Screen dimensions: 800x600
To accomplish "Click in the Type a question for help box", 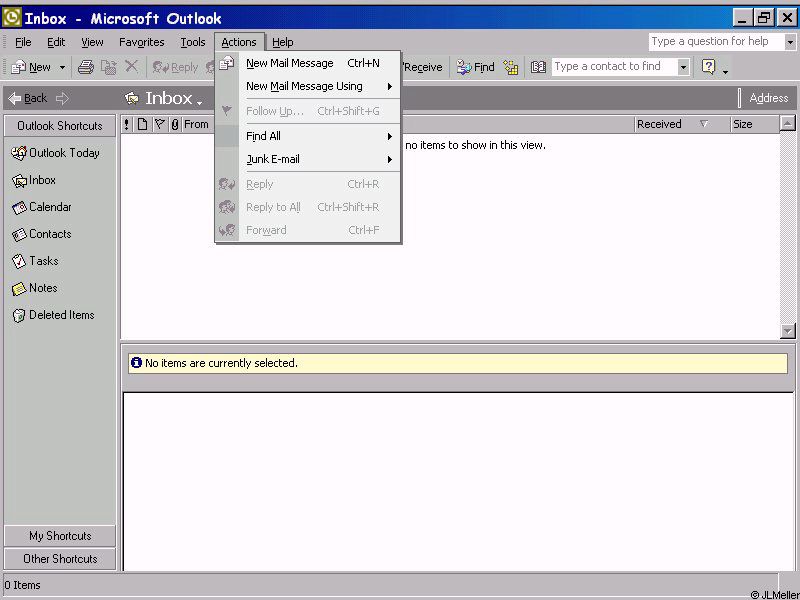I will pyautogui.click(x=716, y=42).
